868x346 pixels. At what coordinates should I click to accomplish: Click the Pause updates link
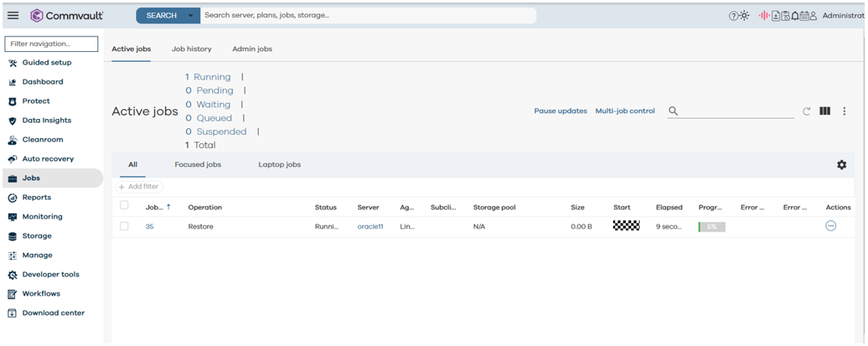(x=560, y=111)
